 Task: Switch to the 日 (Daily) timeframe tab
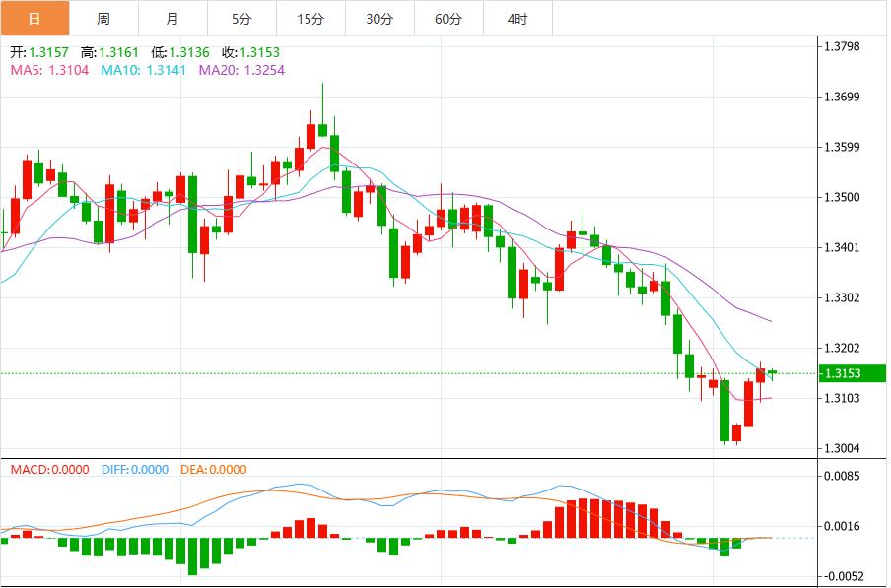coord(34,19)
